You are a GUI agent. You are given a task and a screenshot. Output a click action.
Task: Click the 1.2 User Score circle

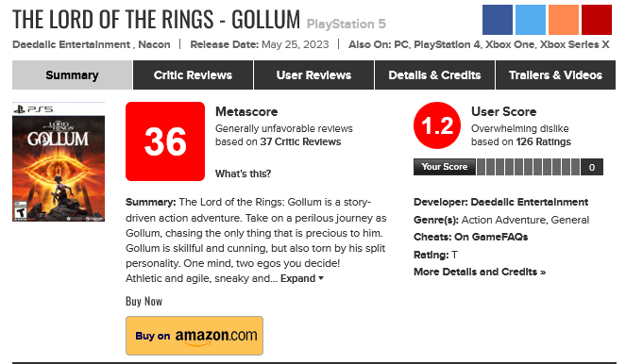point(437,125)
